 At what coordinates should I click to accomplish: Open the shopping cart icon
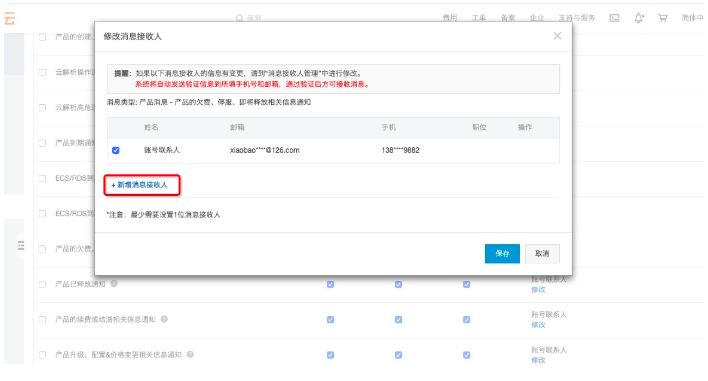pos(662,18)
